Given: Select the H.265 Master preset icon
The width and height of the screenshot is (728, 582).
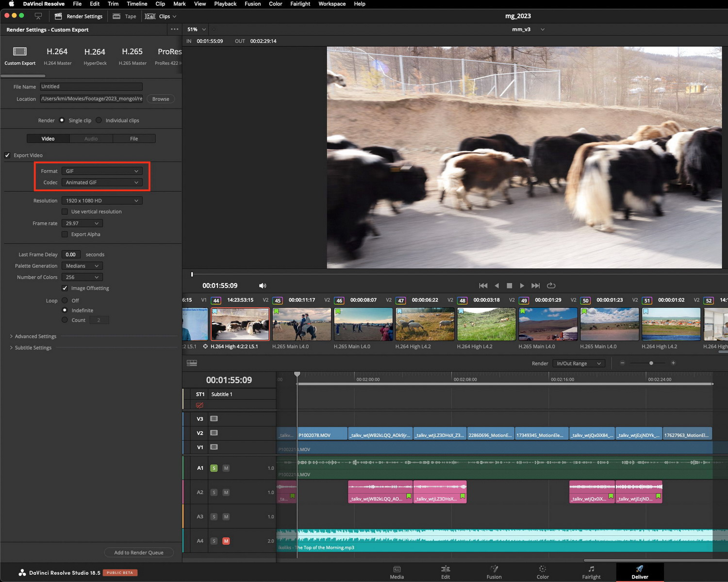Looking at the screenshot, I should point(132,51).
